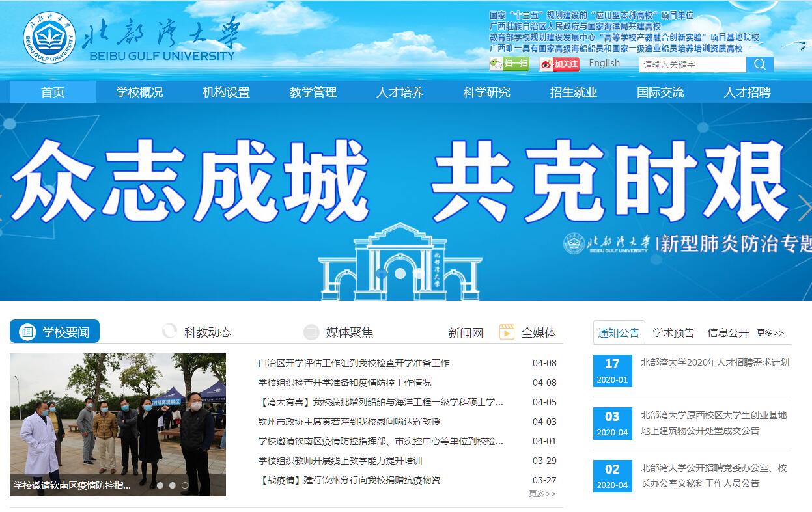The height and width of the screenshot is (512, 812).
Task: Switch to second news photo slide dot
Action: [x=173, y=485]
